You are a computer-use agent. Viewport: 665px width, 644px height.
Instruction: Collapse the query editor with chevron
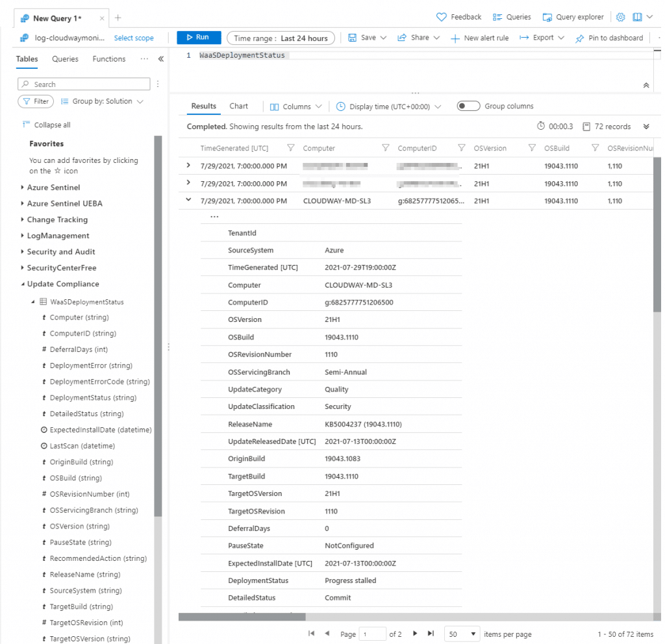pyautogui.click(x=646, y=85)
